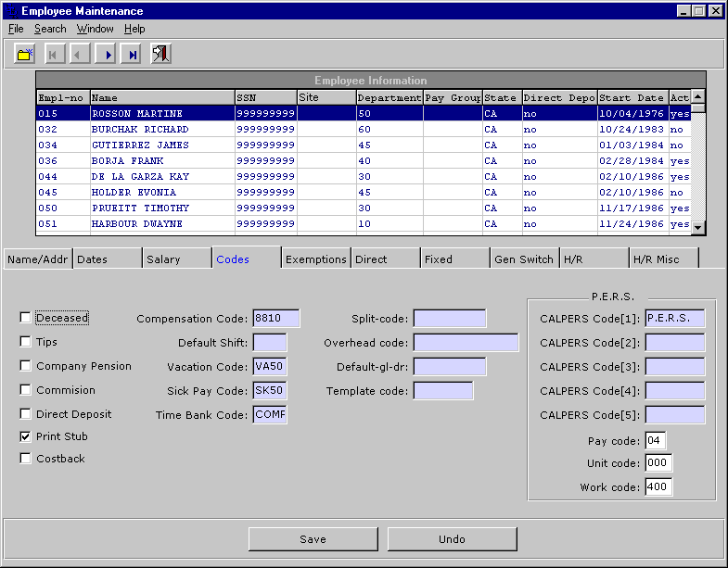The width and height of the screenshot is (728, 568).
Task: Toggle the Direct Deposit checkbox
Action: [26, 414]
